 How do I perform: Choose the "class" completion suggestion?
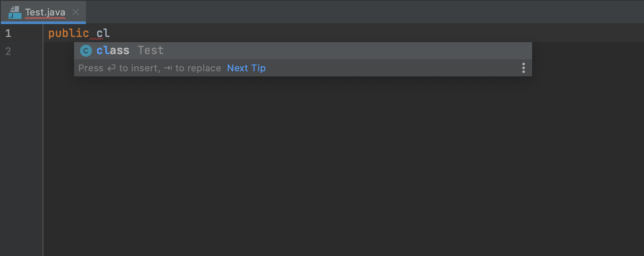(303, 51)
